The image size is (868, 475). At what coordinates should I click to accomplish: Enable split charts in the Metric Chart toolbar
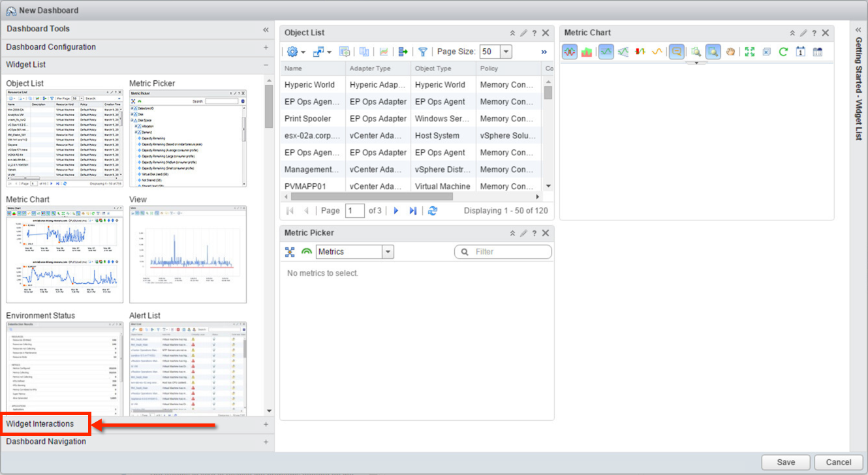coord(569,52)
